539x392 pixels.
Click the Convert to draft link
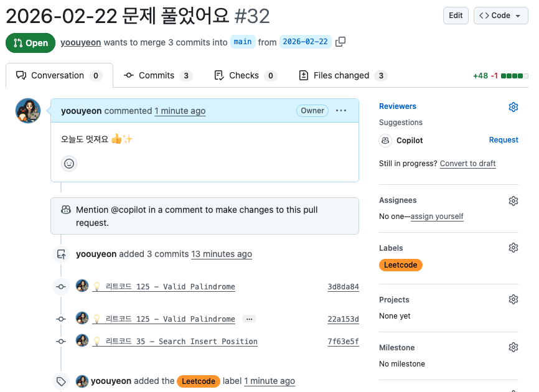tap(467, 164)
